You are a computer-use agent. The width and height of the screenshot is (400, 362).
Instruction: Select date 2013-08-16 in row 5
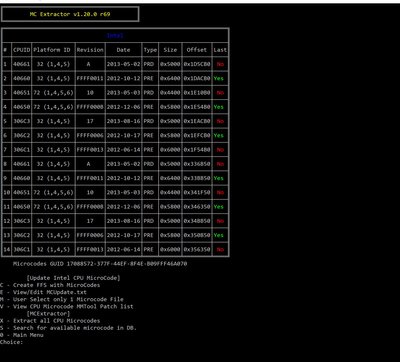tap(123, 121)
